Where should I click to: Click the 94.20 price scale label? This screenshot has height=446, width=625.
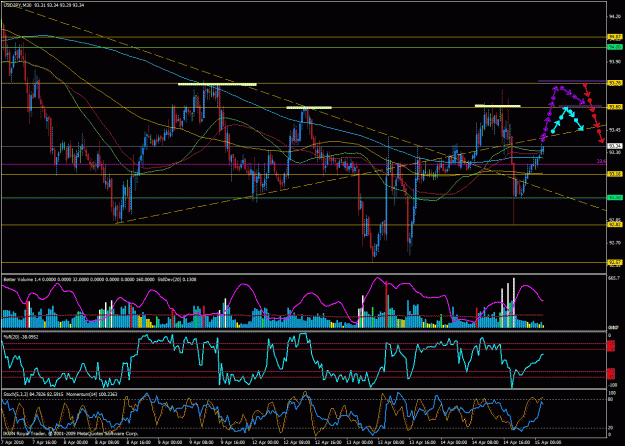coord(614,17)
